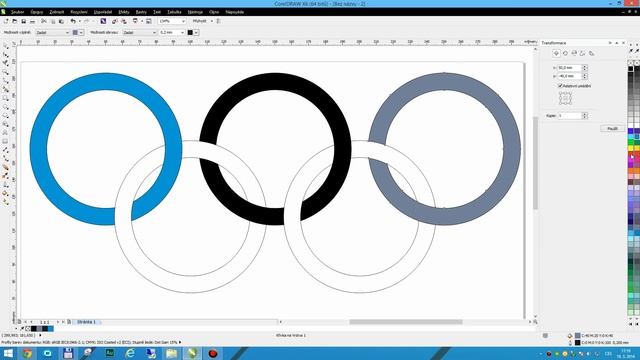Open the Soubor menu
This screenshot has height=360, width=640.
[x=18, y=12]
